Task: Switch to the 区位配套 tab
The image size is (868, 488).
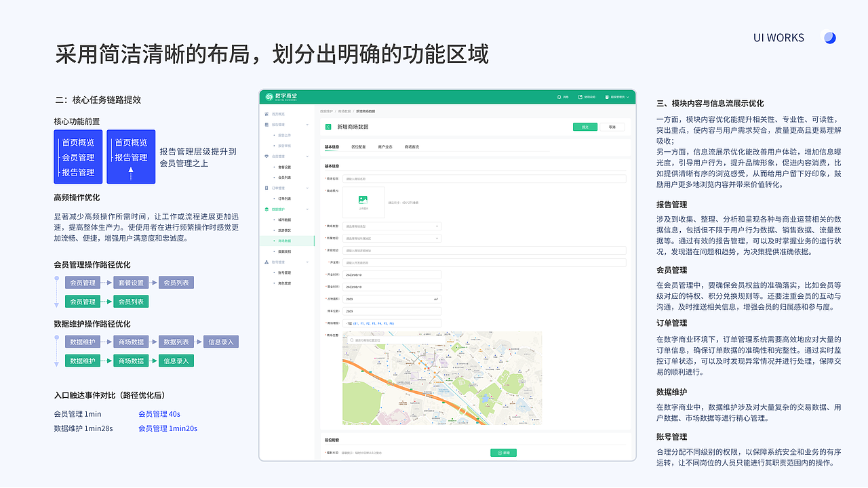Action: tap(359, 146)
